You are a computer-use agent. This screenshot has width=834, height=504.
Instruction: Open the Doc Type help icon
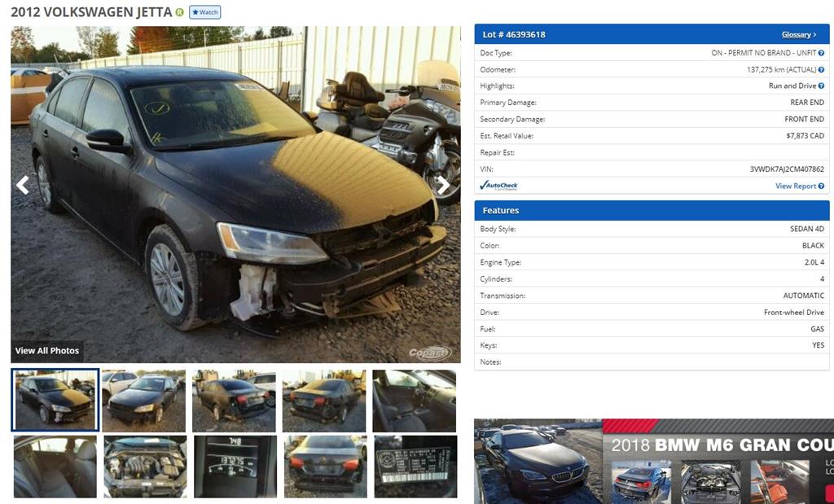pyautogui.click(x=821, y=53)
